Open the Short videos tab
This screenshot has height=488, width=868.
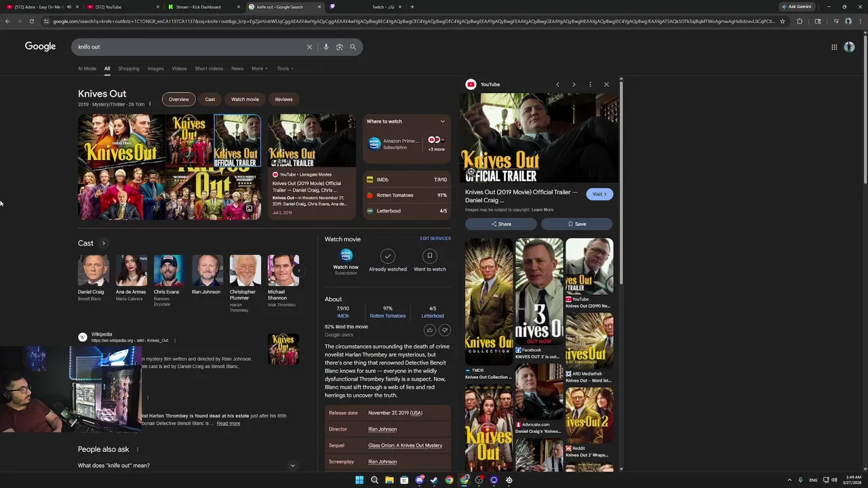[209, 68]
